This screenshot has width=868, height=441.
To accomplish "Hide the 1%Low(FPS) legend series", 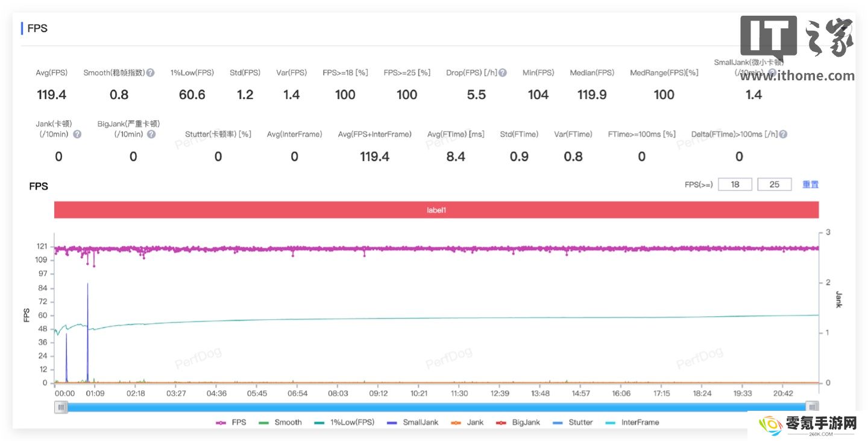I will tap(344, 422).
